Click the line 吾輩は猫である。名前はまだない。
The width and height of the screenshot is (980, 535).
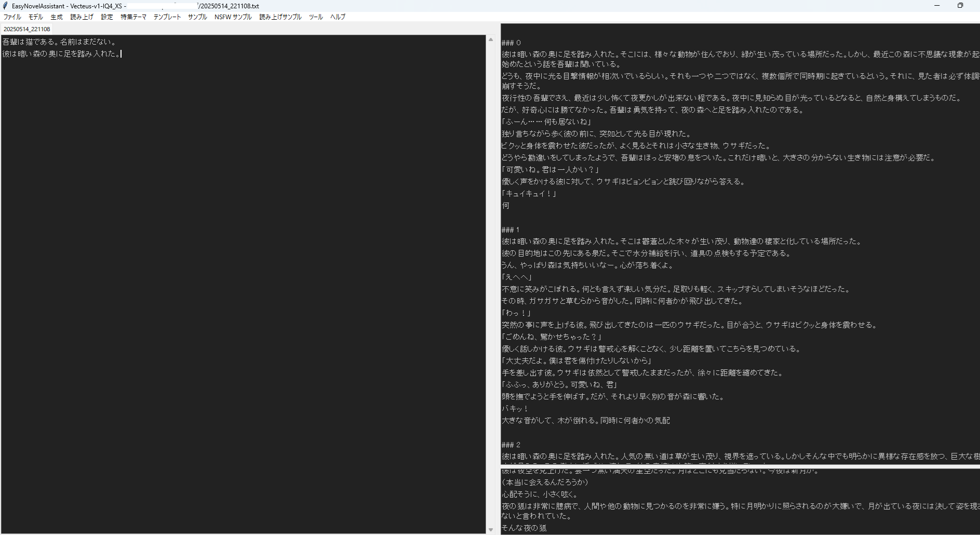coord(58,42)
